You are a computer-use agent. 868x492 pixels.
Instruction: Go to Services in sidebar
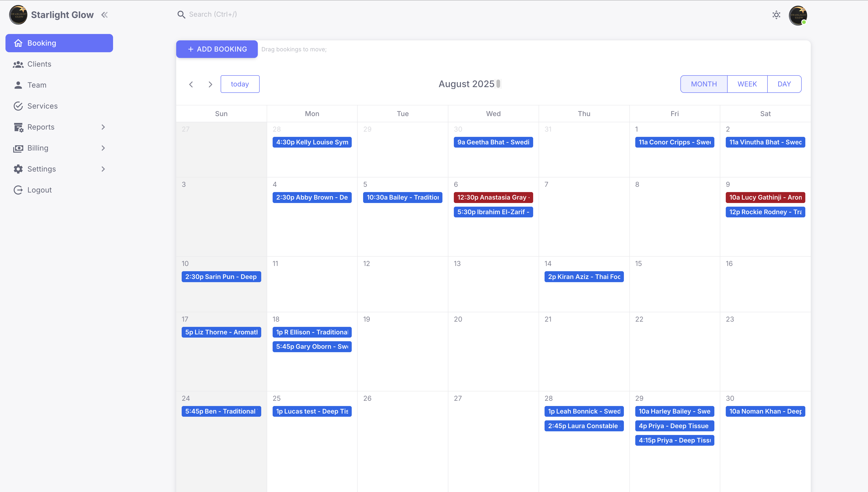tap(42, 106)
